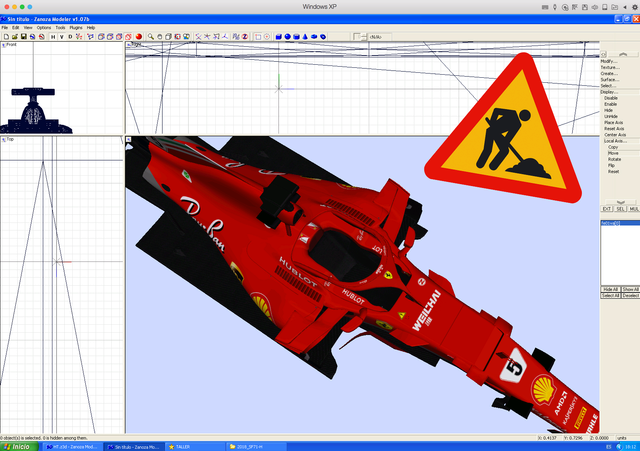Viewport: 640px width, 451px height.
Task: Click Copy under Local Axis
Action: [x=613, y=147]
